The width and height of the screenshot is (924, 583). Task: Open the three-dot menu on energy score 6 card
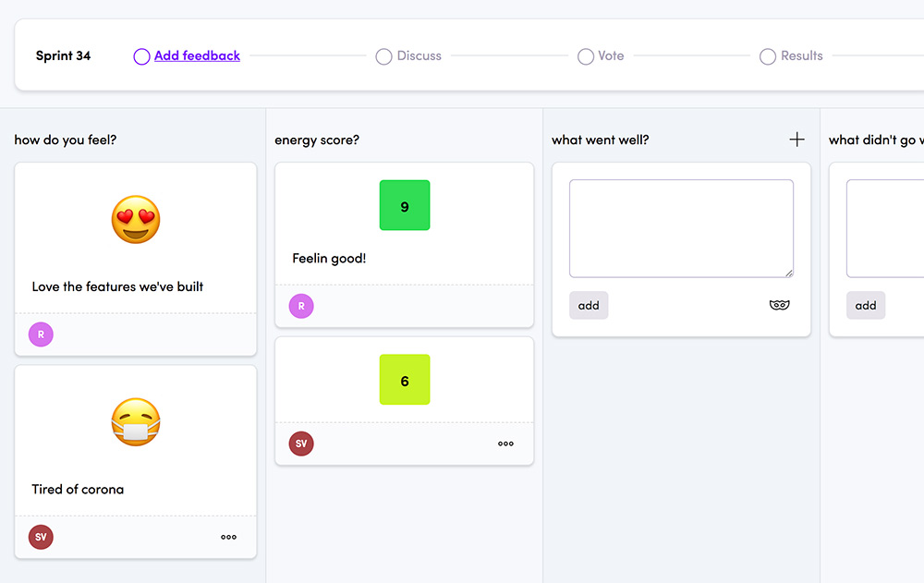pos(505,443)
